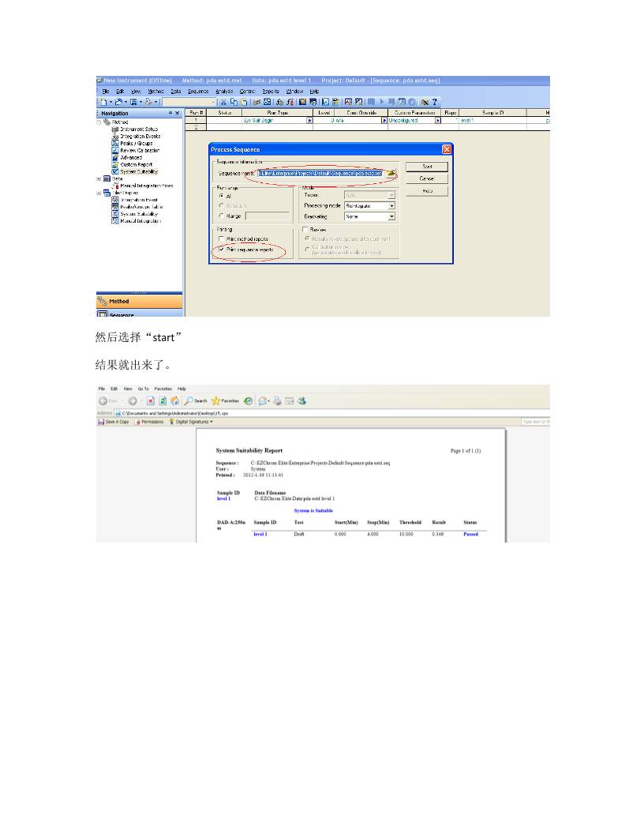Open the Analysis menu
This screenshot has width=644, height=834.
coord(224,92)
